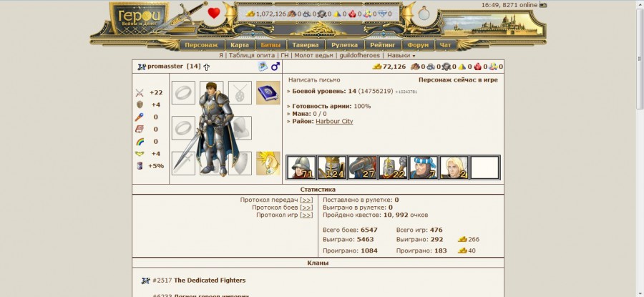644x297 pixels.
Task: Open the map scroll icon beside promasster
Action: click(x=263, y=66)
